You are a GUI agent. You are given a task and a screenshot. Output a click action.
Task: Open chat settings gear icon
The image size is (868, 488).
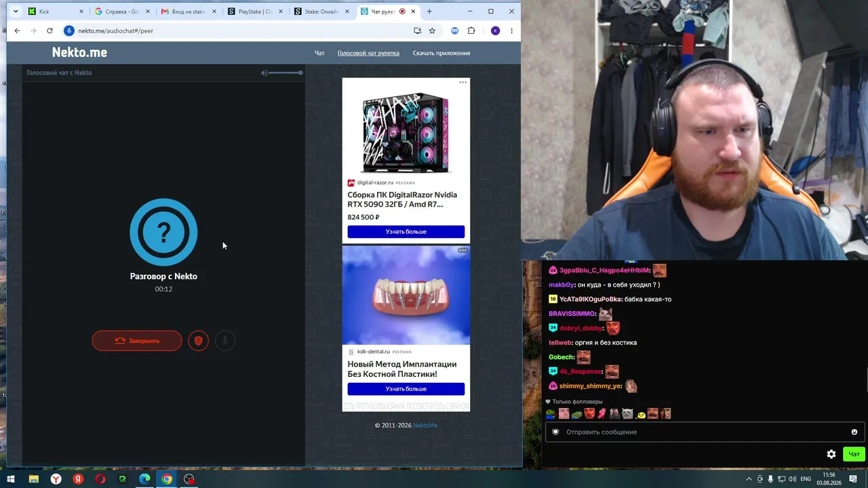831,454
